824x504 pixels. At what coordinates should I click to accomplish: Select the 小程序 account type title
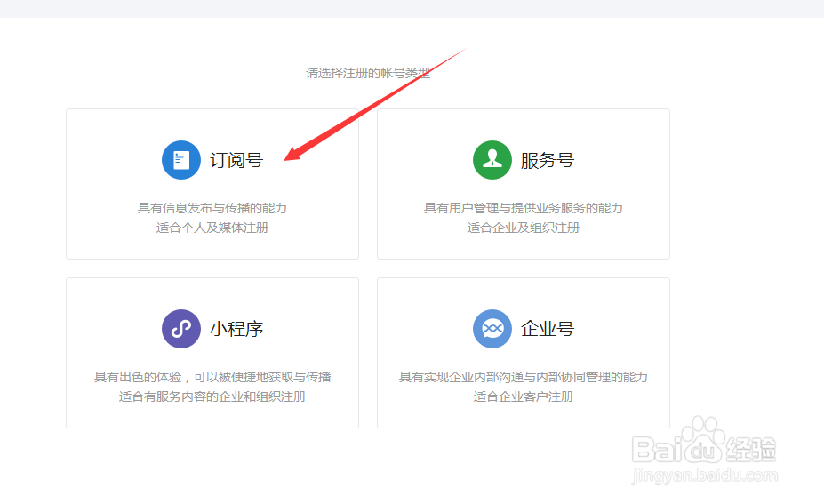point(236,329)
